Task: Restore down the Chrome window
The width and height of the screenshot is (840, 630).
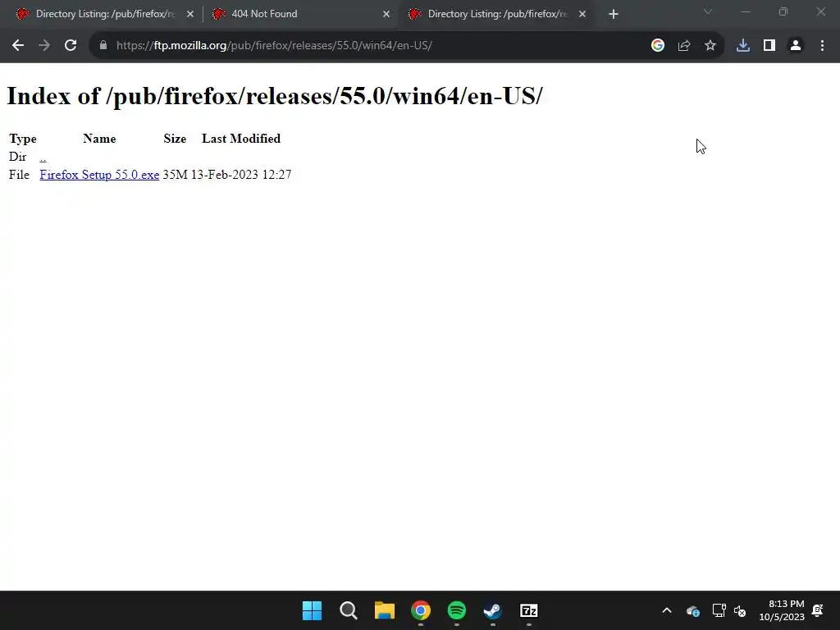Action: coord(783,11)
